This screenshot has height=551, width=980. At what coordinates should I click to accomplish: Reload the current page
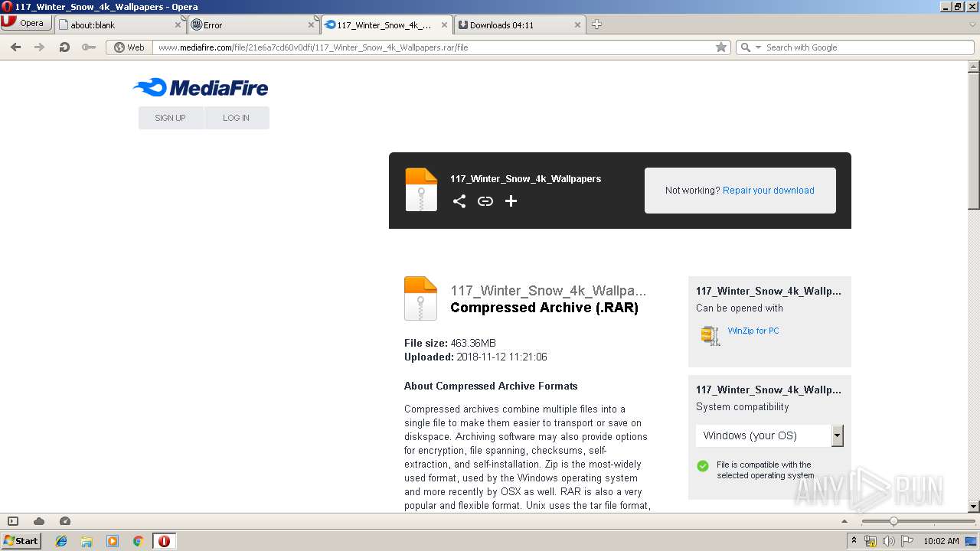pyautogui.click(x=64, y=47)
